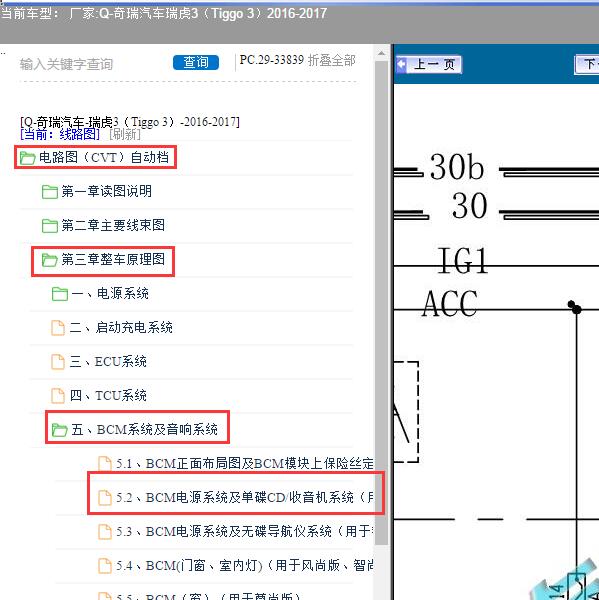Select 第二章主要线束图 tree label
The height and width of the screenshot is (600, 599).
pos(113,225)
